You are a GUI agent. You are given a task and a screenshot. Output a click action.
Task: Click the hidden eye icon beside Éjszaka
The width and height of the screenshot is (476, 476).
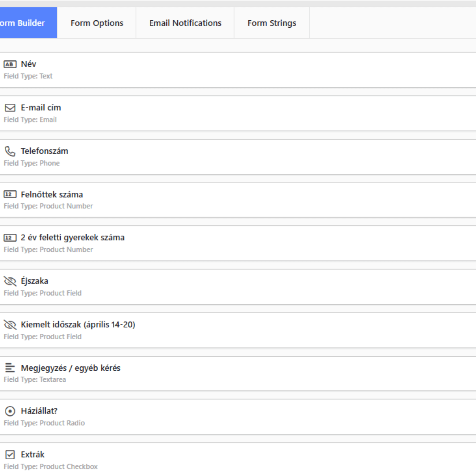10,281
